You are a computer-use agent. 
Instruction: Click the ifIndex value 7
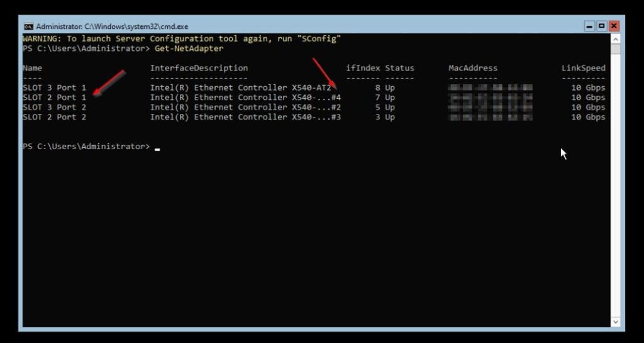coord(377,98)
